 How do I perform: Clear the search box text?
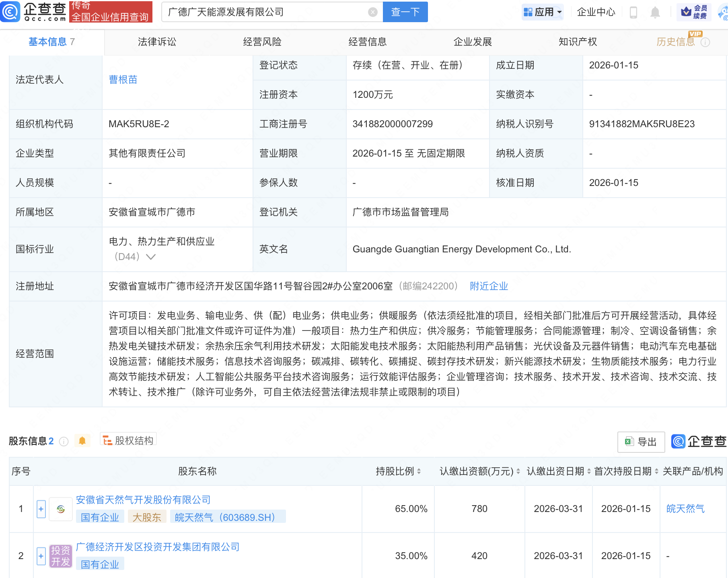(x=372, y=12)
